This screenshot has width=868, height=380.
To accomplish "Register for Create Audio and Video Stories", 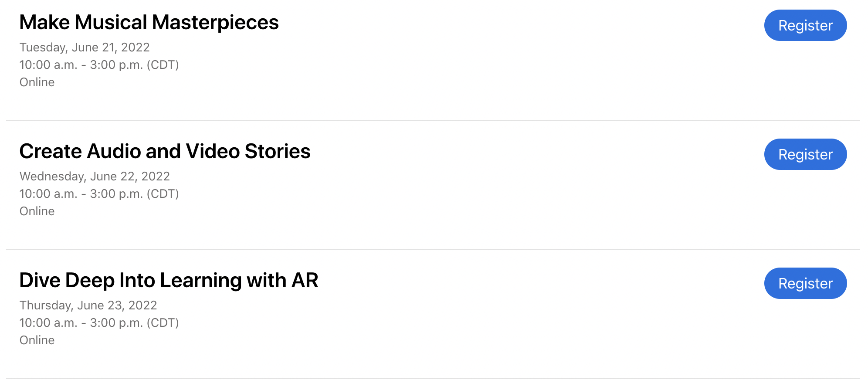I will 805,154.
